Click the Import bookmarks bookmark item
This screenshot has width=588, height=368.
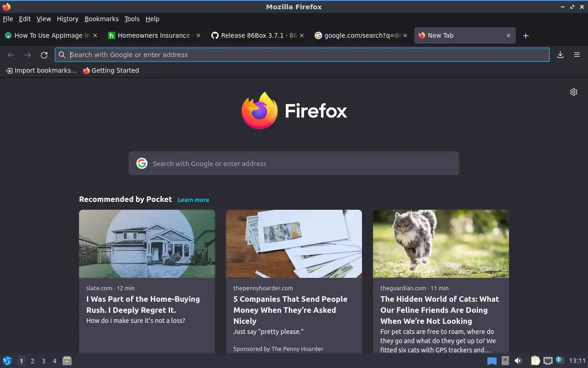pyautogui.click(x=41, y=70)
